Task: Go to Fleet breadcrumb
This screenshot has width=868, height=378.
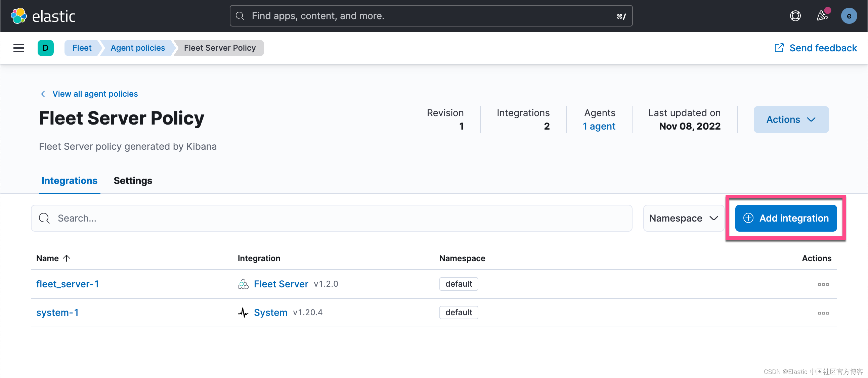Action: pos(82,48)
